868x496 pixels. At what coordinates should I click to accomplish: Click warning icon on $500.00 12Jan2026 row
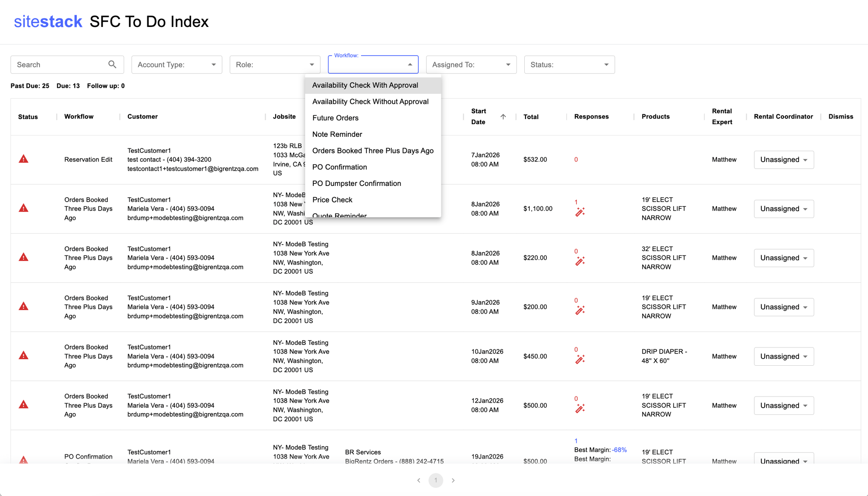point(23,405)
